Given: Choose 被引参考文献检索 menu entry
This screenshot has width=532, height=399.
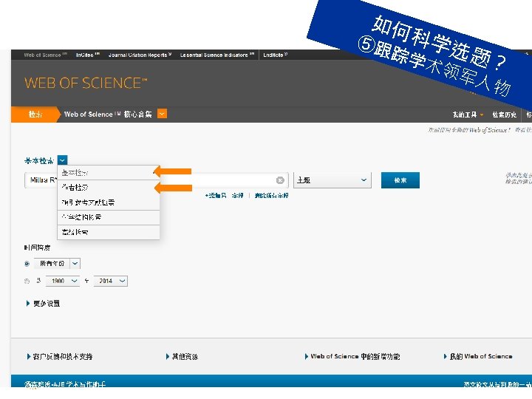Looking at the screenshot, I should [x=109, y=202].
